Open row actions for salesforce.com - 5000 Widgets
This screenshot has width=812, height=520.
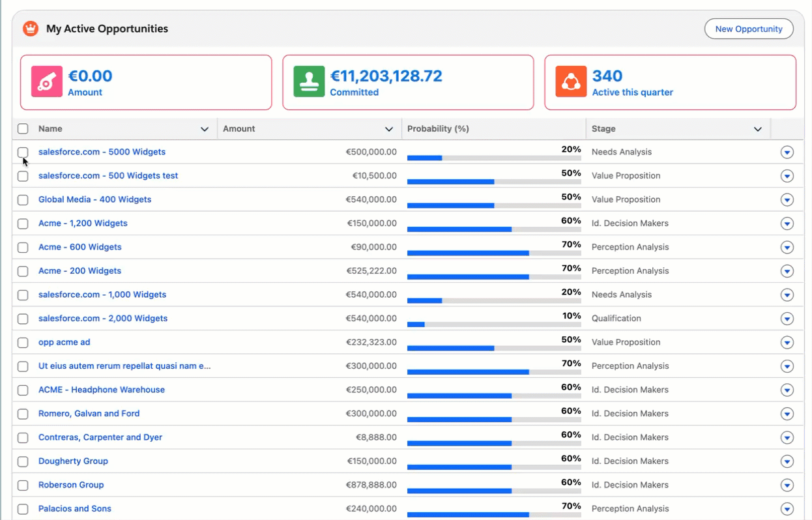(x=787, y=152)
